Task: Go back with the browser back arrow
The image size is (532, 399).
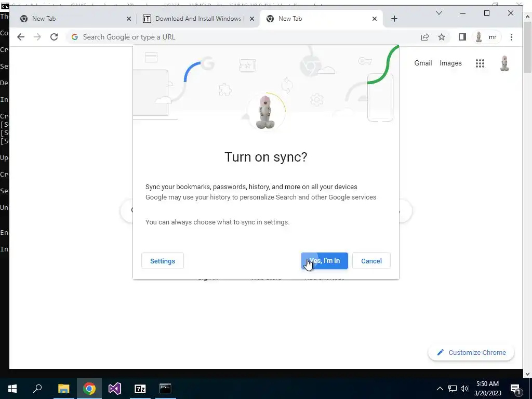Action: click(21, 37)
